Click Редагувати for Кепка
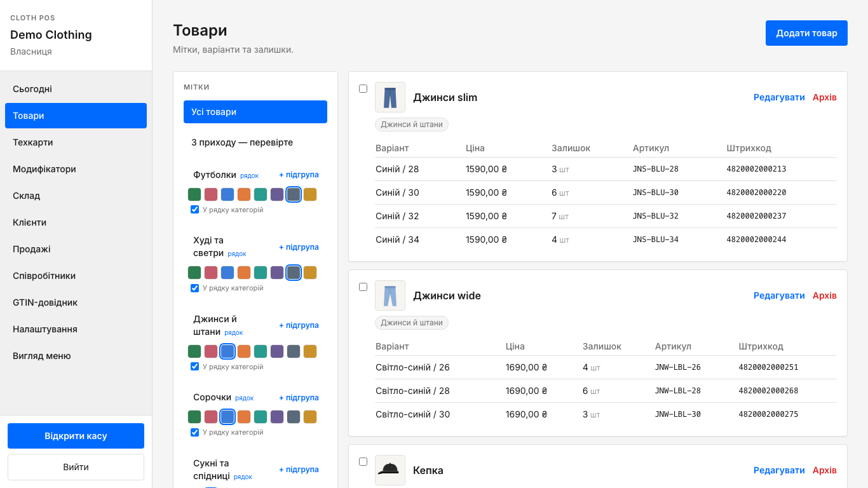The image size is (868, 488). [x=779, y=470]
